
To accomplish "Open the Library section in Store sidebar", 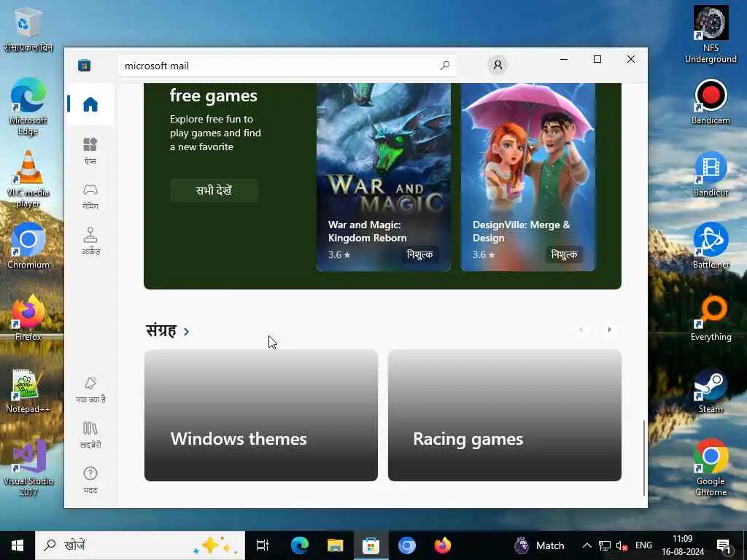I will point(90,435).
